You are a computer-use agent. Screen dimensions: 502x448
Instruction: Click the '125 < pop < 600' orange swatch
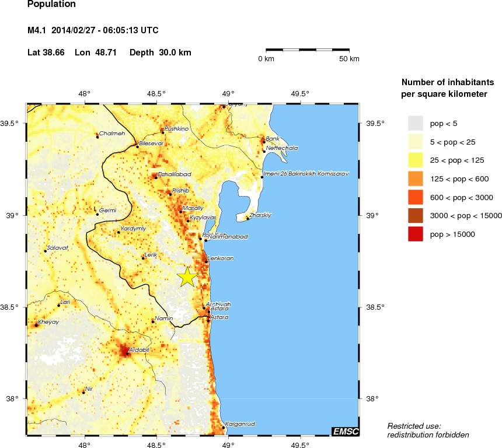[415, 178]
